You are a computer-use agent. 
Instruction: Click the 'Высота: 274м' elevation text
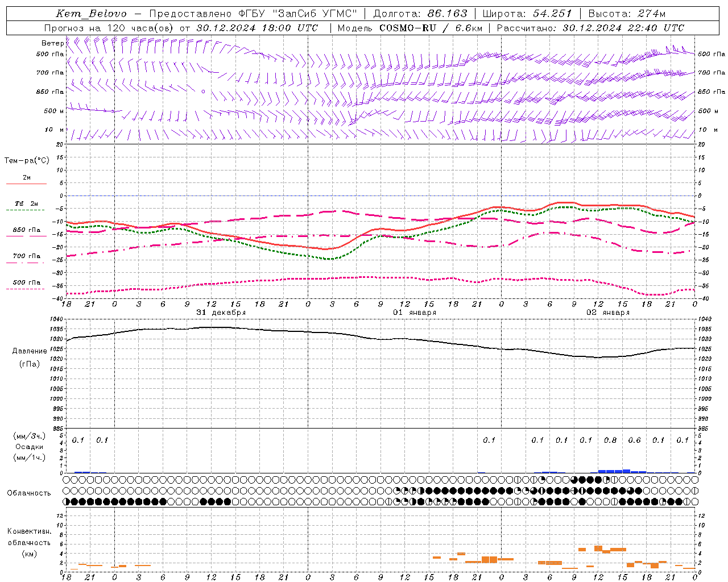[x=627, y=14]
